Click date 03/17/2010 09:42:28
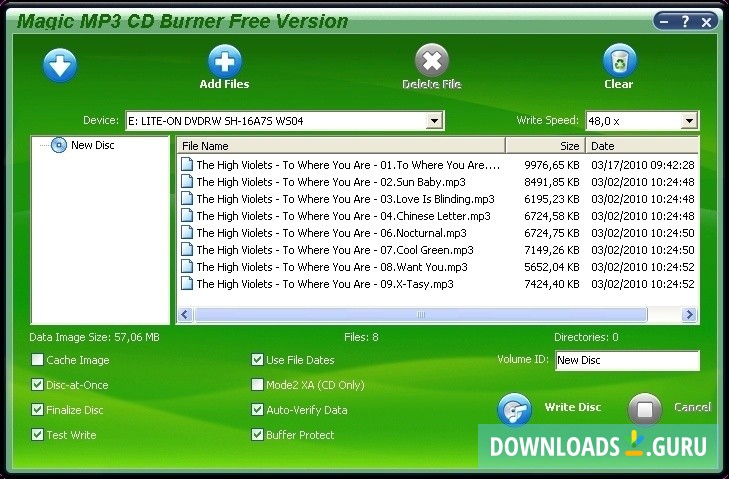The height and width of the screenshot is (479, 729). (x=643, y=165)
